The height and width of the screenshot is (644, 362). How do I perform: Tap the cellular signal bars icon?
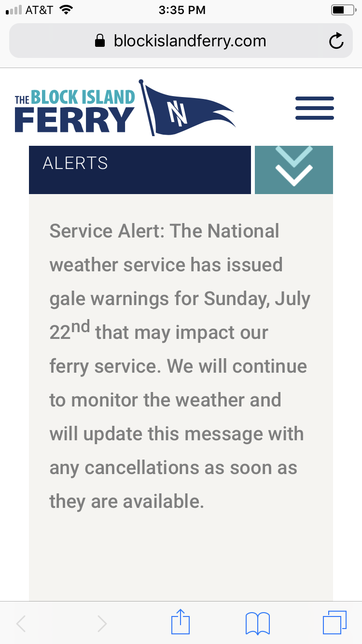(x=14, y=10)
